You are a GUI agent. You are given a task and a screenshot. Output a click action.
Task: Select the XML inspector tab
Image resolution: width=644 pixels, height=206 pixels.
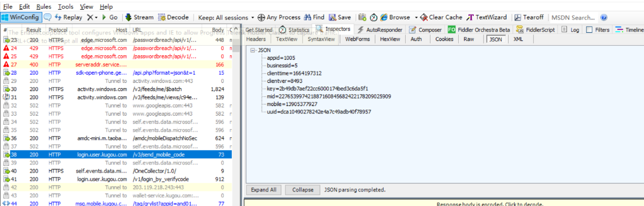[518, 39]
